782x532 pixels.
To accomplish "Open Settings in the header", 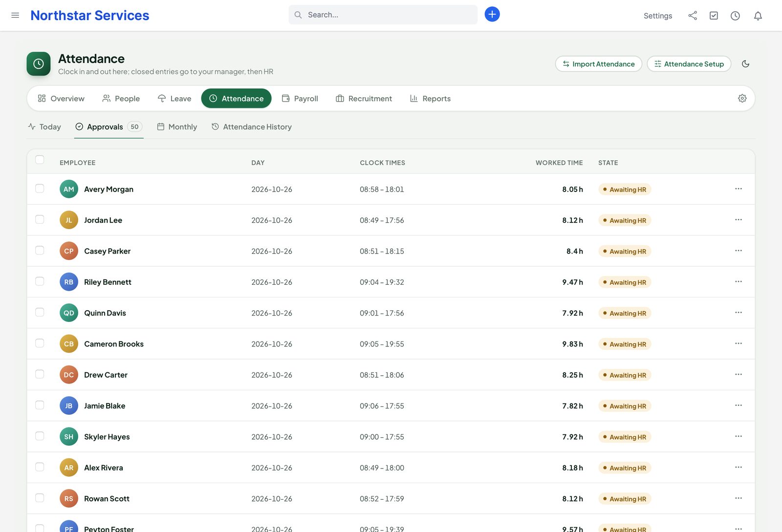I will coord(658,16).
